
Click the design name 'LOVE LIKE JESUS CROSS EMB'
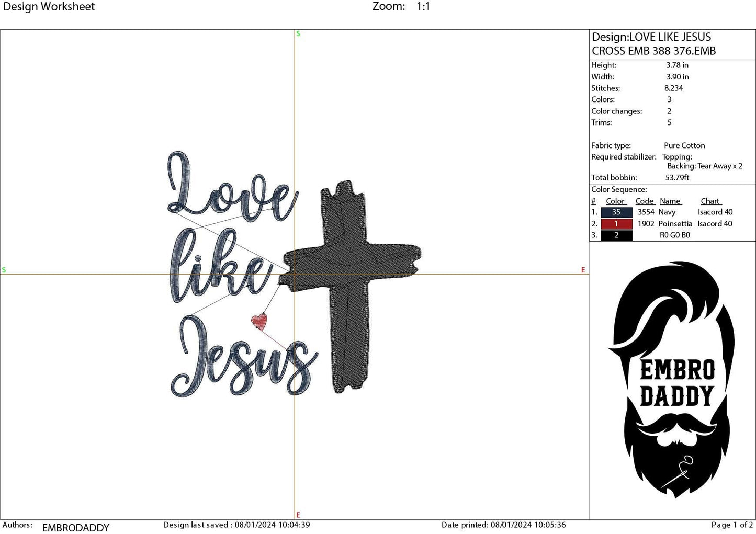point(652,43)
